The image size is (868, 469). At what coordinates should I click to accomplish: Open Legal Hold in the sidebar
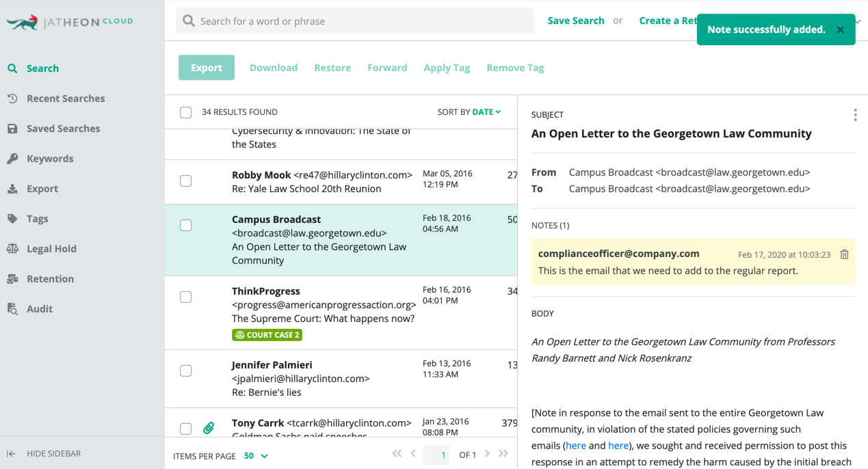51,249
